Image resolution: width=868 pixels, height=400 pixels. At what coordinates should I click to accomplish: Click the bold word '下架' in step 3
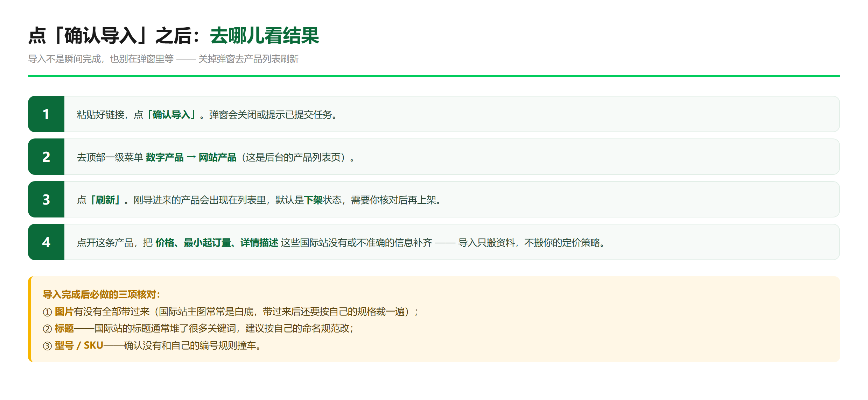pyautogui.click(x=313, y=200)
